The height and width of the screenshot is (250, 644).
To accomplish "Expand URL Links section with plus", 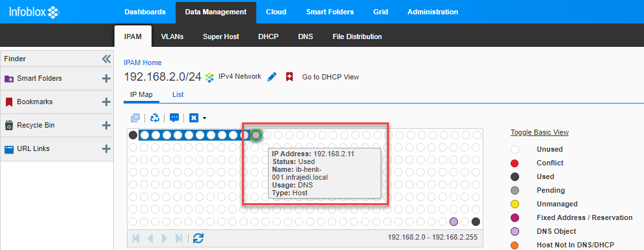I will pos(106,149).
